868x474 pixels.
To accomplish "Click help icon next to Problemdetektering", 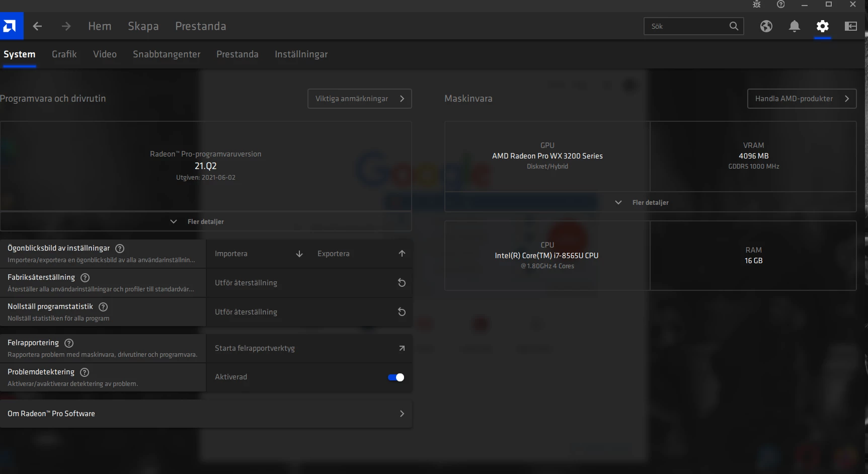I will pos(85,372).
